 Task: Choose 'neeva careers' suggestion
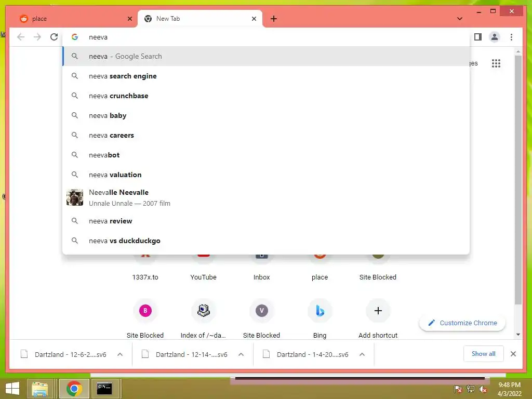pyautogui.click(x=266, y=135)
